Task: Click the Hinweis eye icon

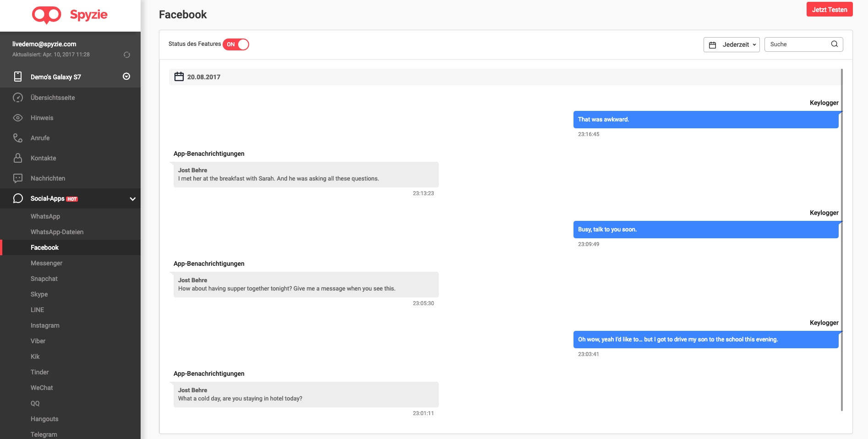Action: [18, 118]
